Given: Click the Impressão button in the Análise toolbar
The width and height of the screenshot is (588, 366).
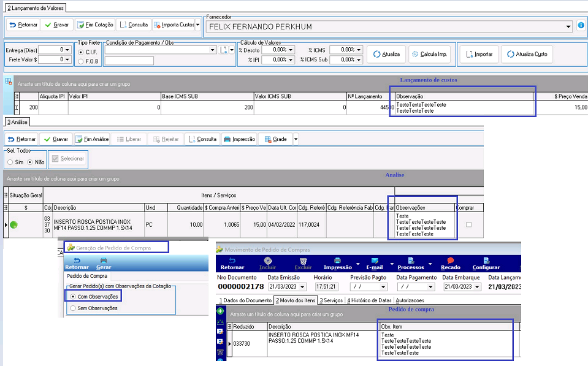Looking at the screenshot, I should click(x=239, y=139).
